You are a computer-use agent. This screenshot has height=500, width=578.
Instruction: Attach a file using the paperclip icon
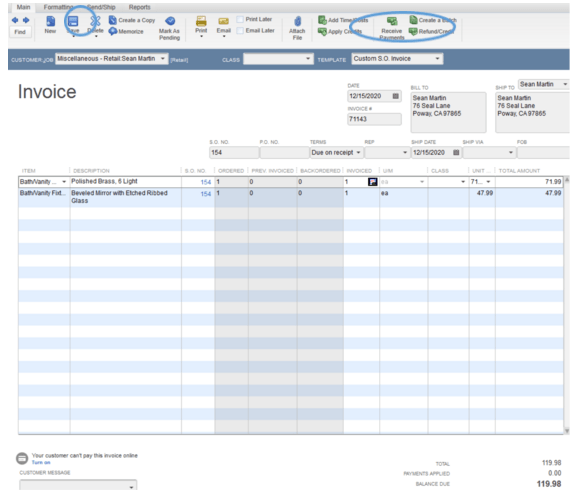[x=297, y=21]
